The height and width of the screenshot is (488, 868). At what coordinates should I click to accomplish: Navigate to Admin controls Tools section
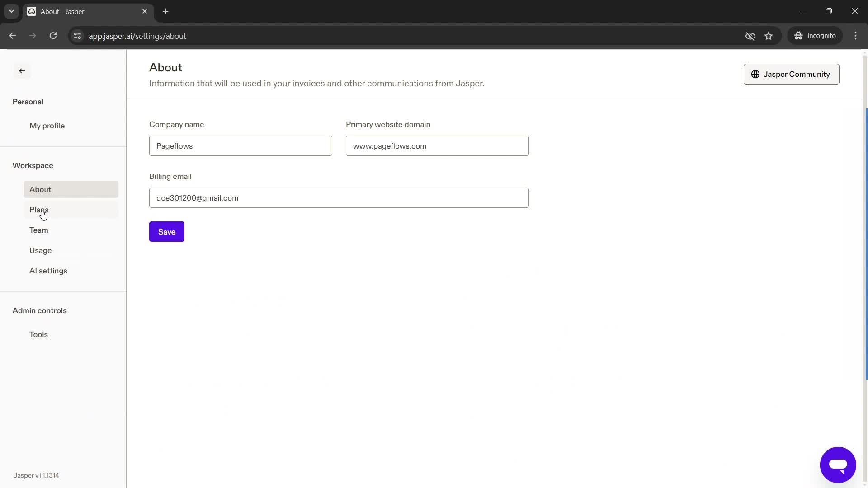coord(39,333)
